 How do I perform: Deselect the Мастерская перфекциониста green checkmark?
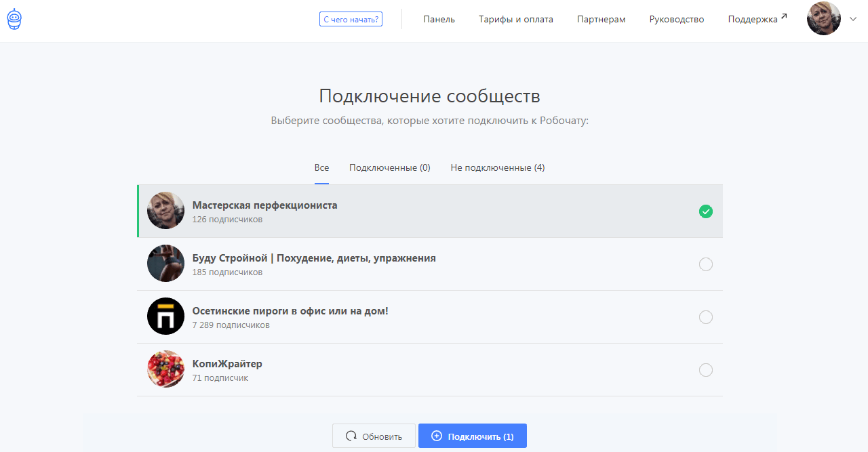706,211
